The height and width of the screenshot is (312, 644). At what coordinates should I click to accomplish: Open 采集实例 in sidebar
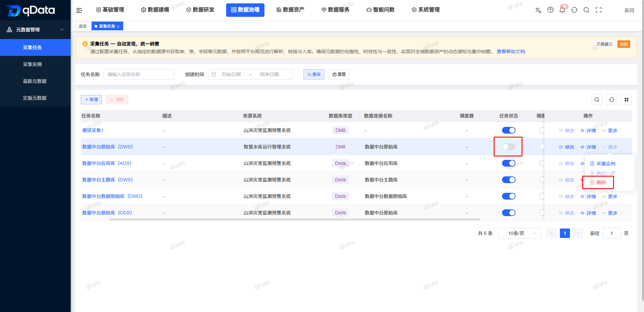click(35, 64)
